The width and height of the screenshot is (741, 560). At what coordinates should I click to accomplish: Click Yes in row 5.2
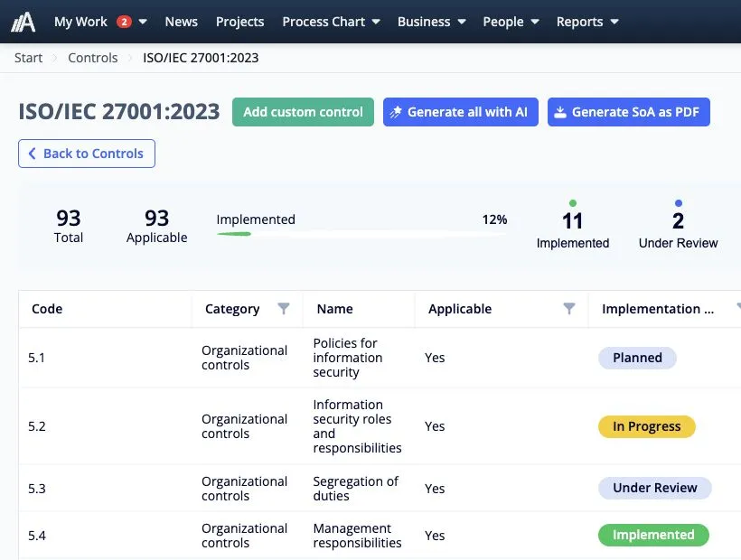[x=435, y=426]
